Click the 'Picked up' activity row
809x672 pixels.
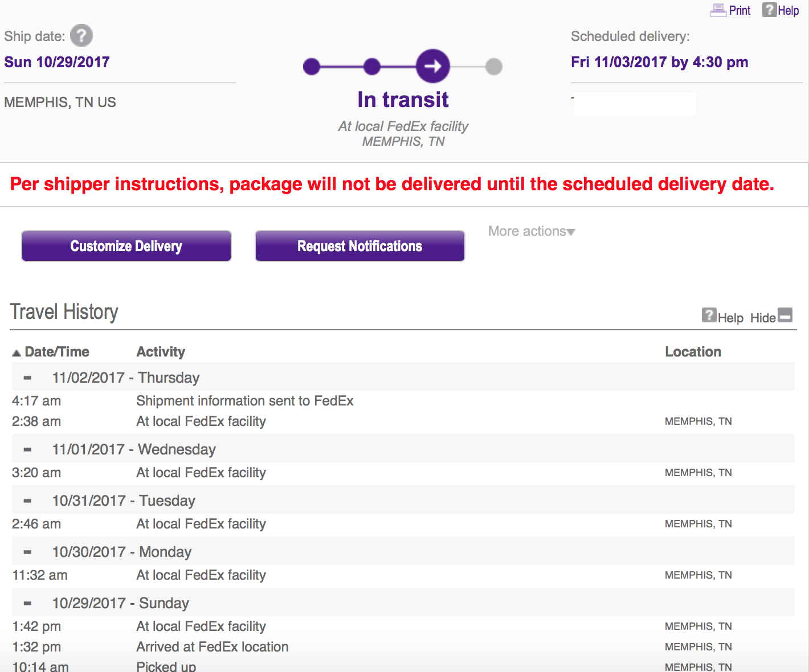pos(166,666)
